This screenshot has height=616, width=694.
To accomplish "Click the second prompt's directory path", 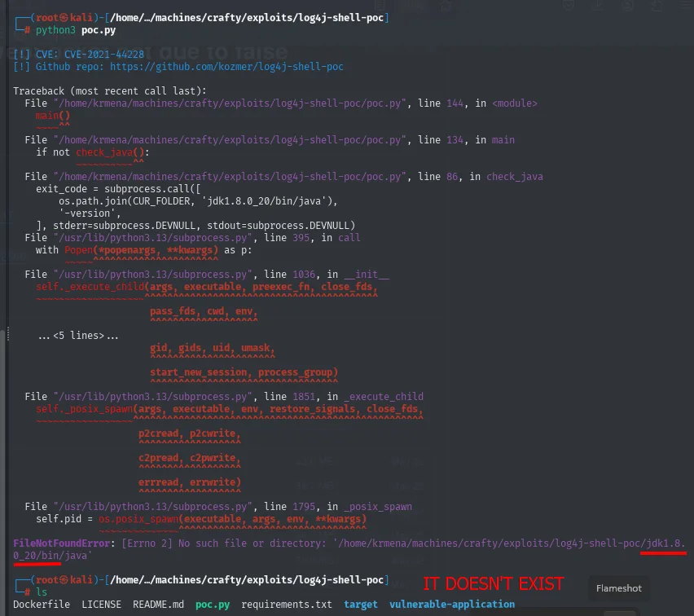I will (247, 579).
